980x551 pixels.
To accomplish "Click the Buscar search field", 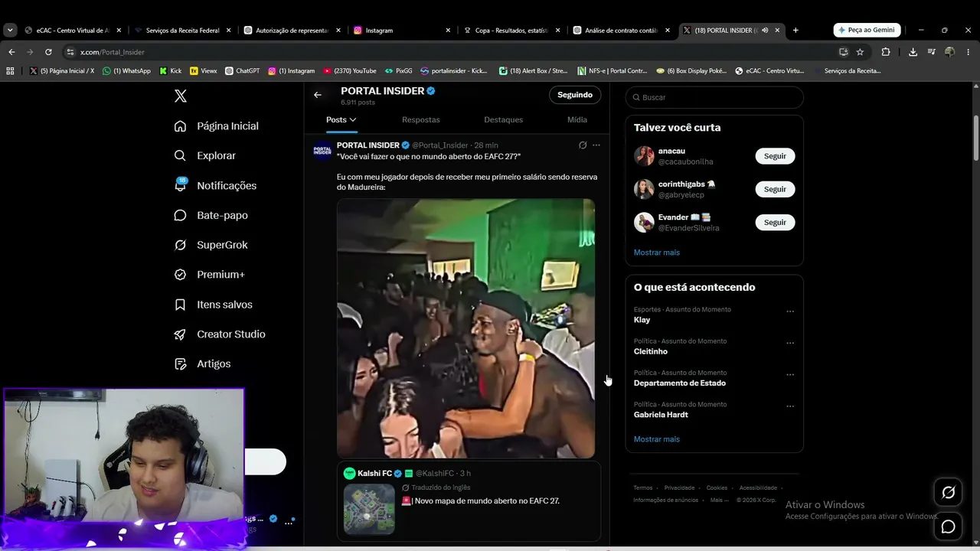I will coord(714,97).
